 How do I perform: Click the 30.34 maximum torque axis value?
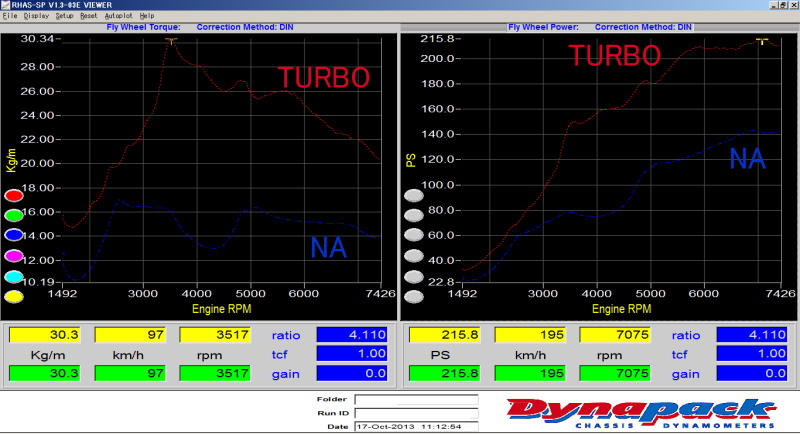[37, 39]
